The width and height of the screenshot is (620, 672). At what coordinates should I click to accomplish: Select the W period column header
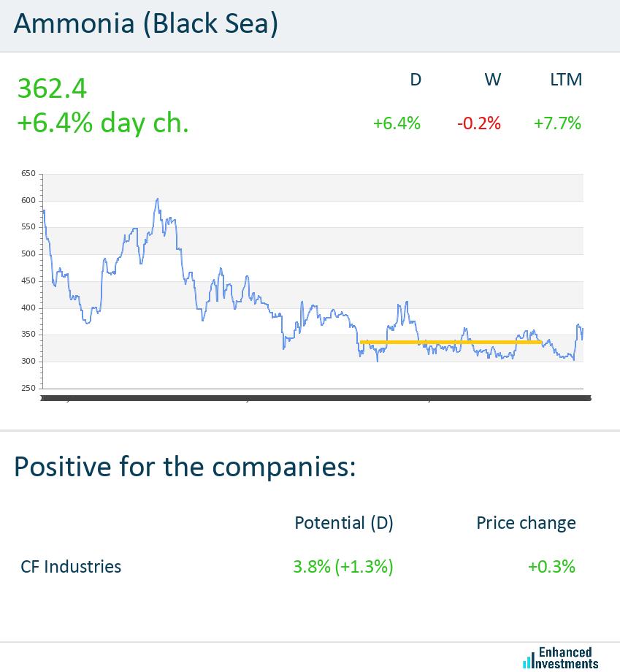493,80
